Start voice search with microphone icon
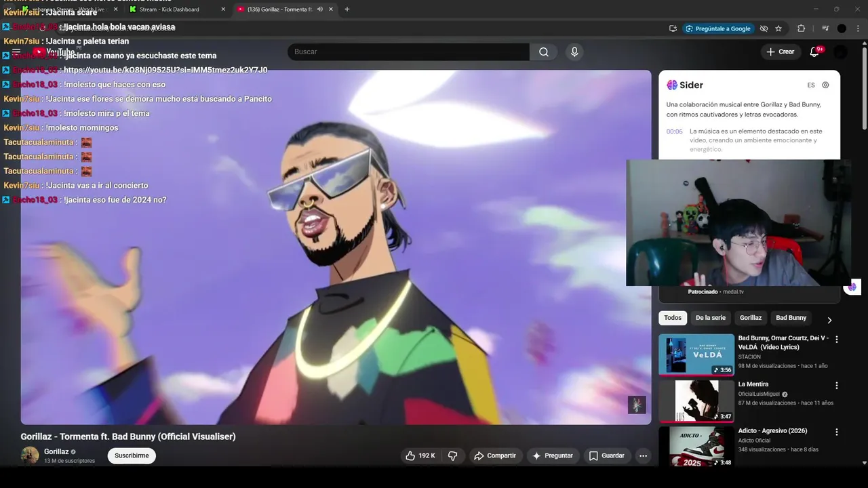 pyautogui.click(x=574, y=52)
